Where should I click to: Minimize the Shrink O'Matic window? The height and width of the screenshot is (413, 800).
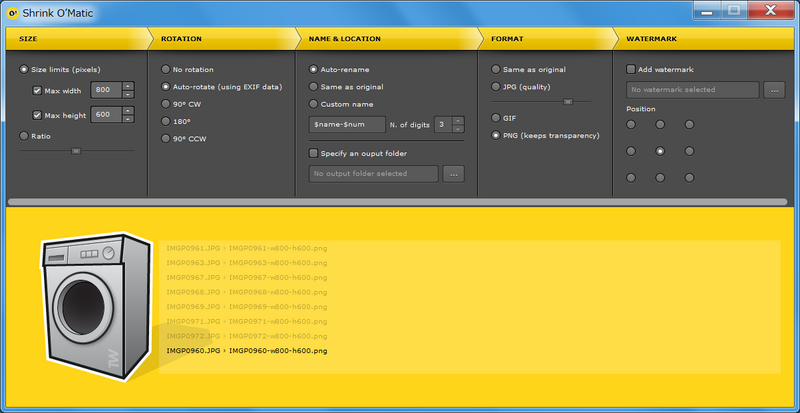[707, 11]
